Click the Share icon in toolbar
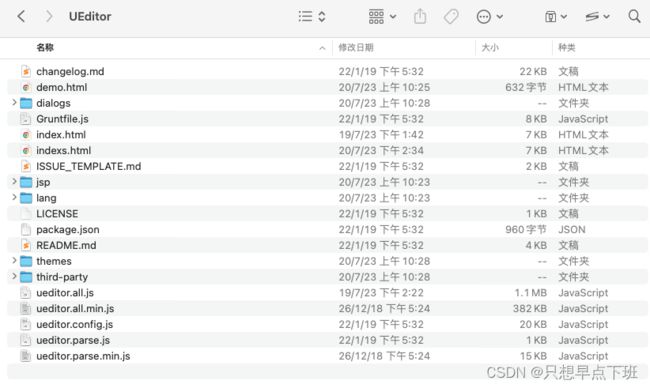This screenshot has width=650, height=388. [420, 17]
